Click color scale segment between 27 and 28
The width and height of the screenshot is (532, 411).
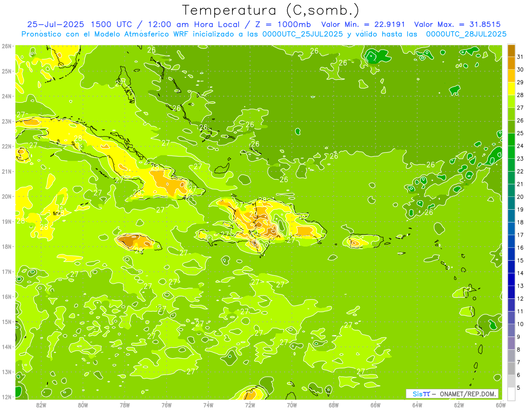click(x=511, y=102)
